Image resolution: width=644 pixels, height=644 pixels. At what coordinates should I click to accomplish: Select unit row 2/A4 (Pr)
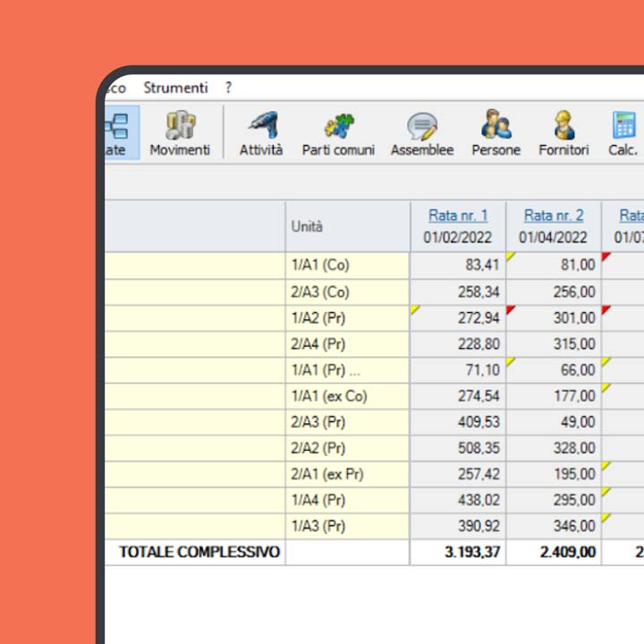click(x=347, y=344)
